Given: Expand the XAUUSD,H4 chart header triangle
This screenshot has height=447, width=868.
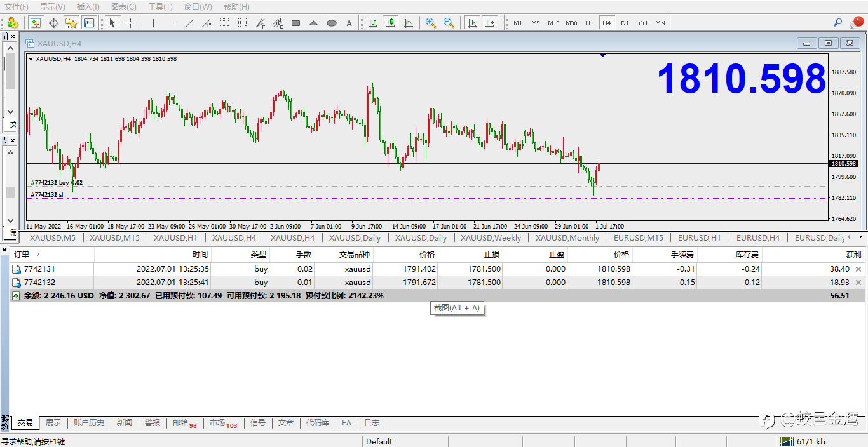Looking at the screenshot, I should [31, 59].
